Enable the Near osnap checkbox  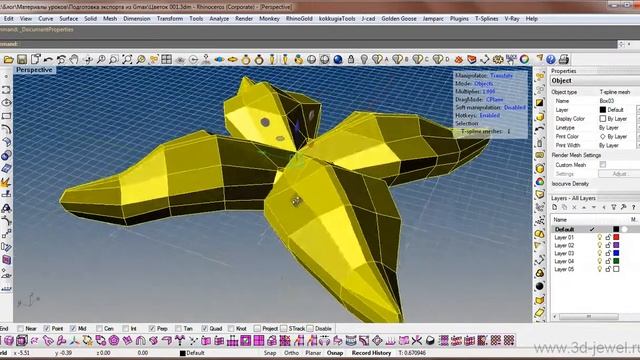pyautogui.click(x=20, y=329)
